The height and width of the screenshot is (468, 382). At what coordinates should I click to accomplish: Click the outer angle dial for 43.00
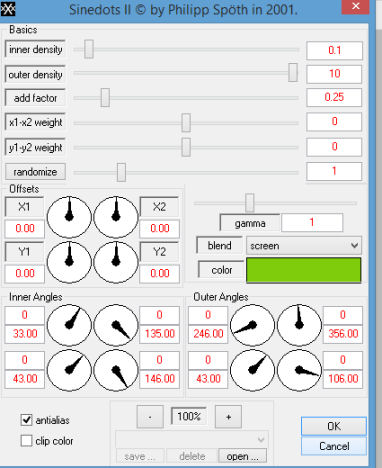point(252,370)
